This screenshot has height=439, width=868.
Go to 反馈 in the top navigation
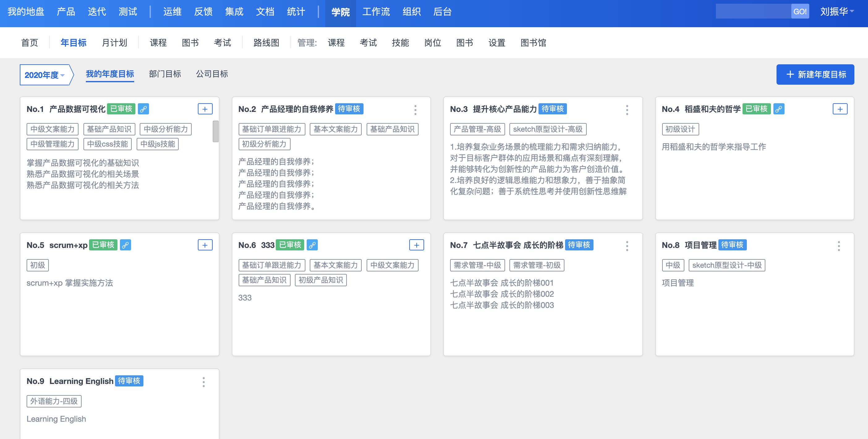coord(203,12)
